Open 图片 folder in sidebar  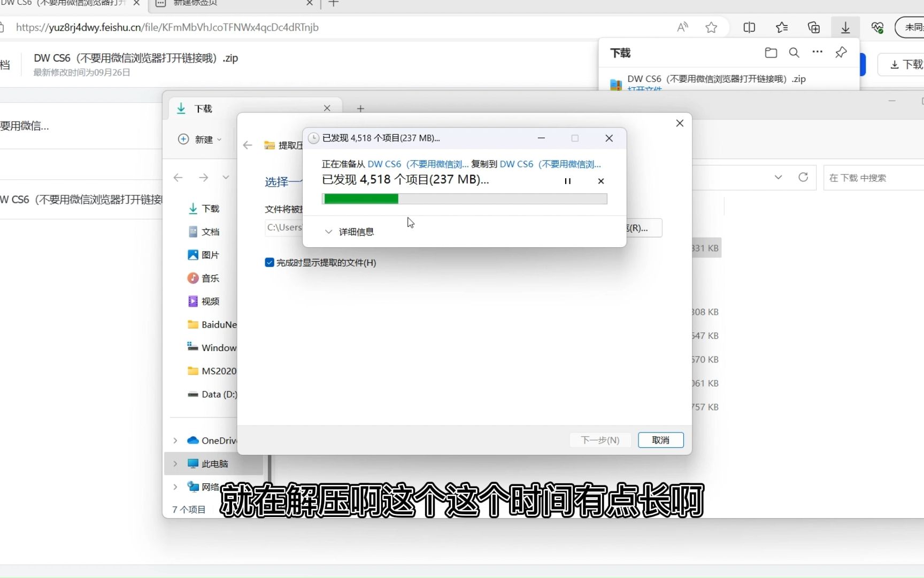point(204,255)
